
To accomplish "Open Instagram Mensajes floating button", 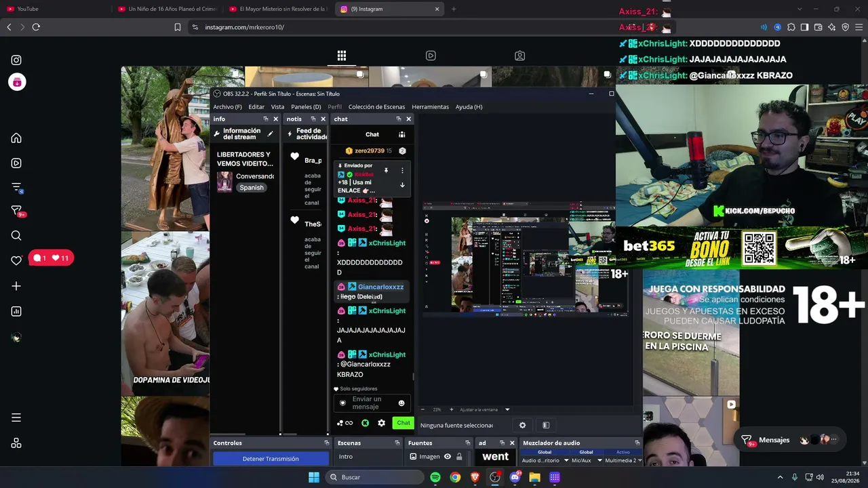I will point(791,440).
